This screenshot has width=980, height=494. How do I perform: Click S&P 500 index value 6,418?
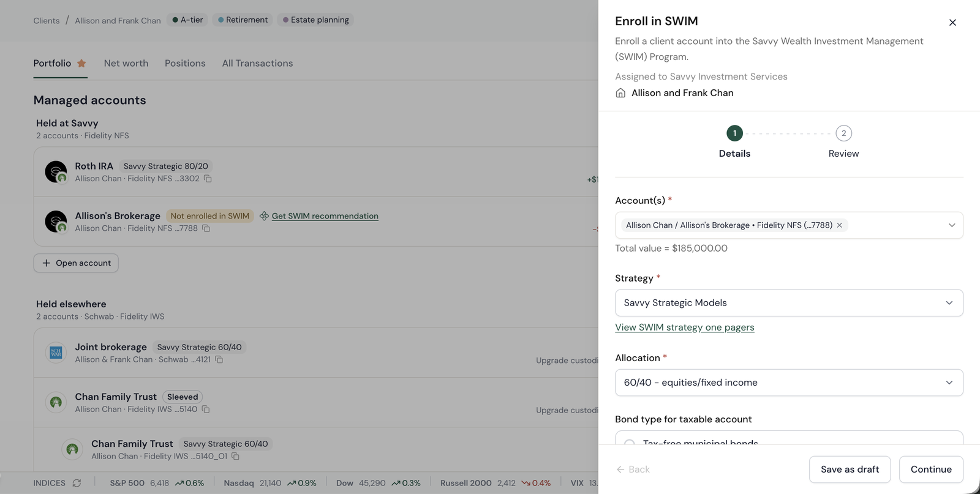[x=159, y=483]
